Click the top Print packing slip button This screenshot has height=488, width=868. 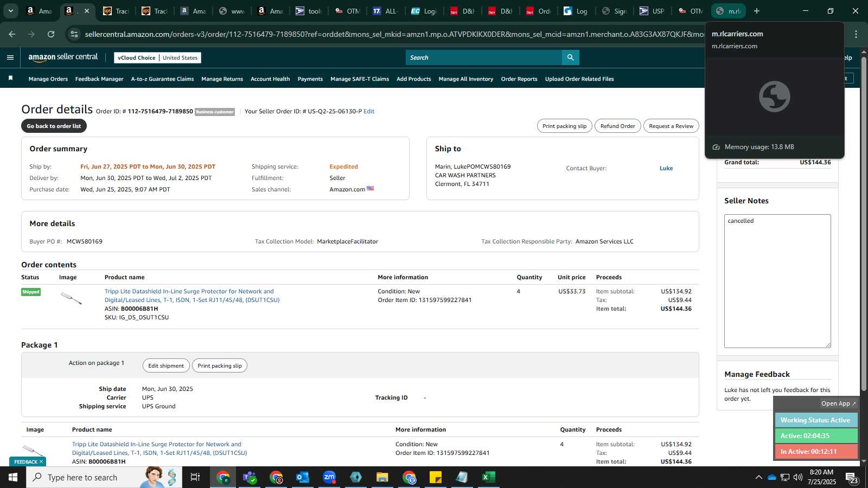click(x=564, y=126)
